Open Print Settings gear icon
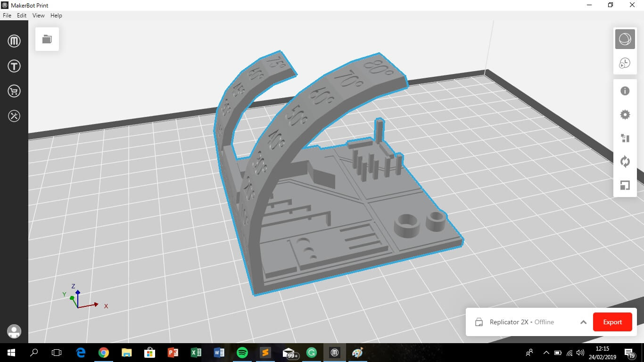The width and height of the screenshot is (644, 362). point(625,115)
